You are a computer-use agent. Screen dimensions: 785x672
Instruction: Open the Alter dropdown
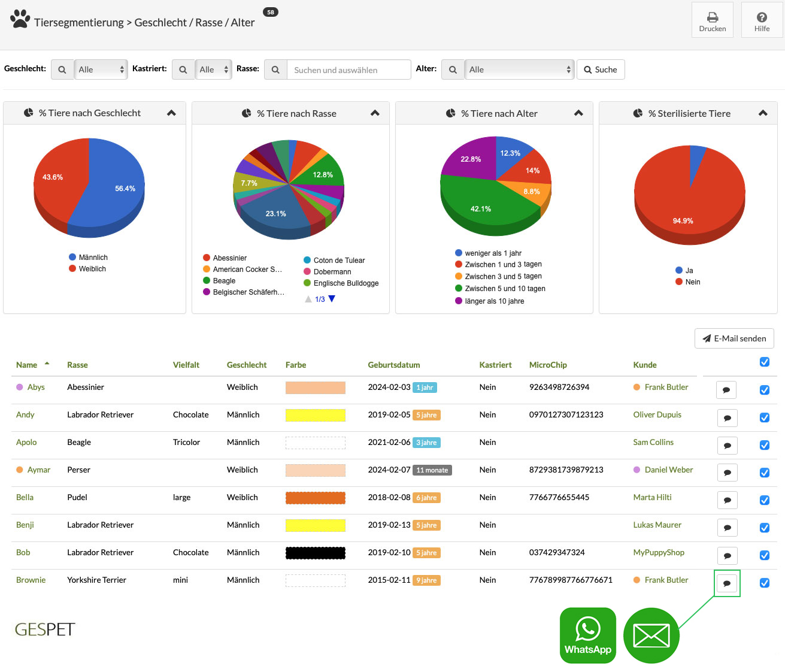(519, 69)
